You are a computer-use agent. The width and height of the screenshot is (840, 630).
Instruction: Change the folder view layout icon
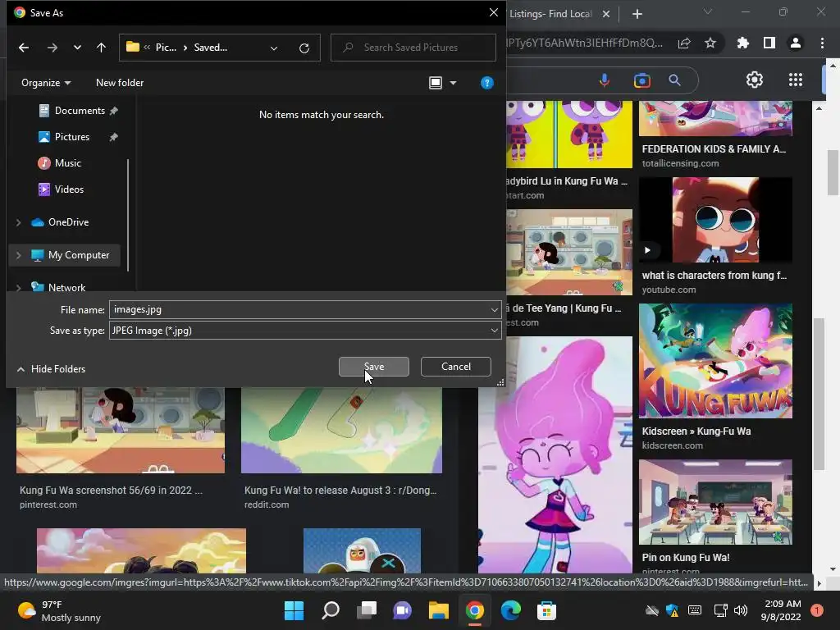(x=436, y=83)
